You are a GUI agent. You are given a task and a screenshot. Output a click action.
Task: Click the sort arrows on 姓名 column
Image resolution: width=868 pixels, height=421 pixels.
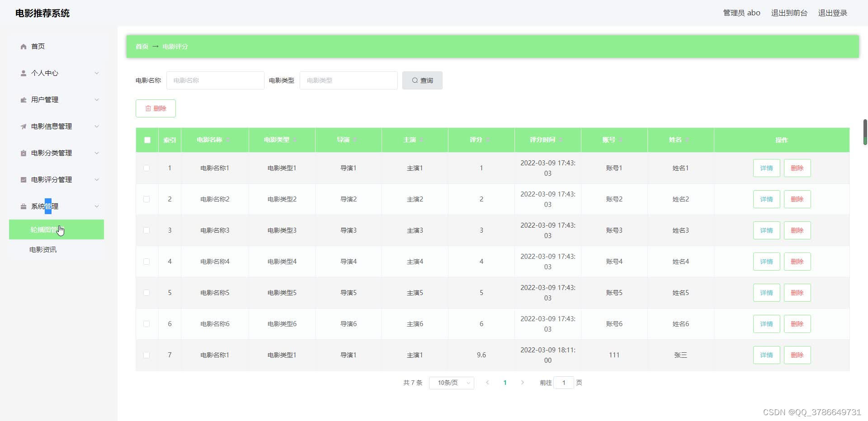687,140
